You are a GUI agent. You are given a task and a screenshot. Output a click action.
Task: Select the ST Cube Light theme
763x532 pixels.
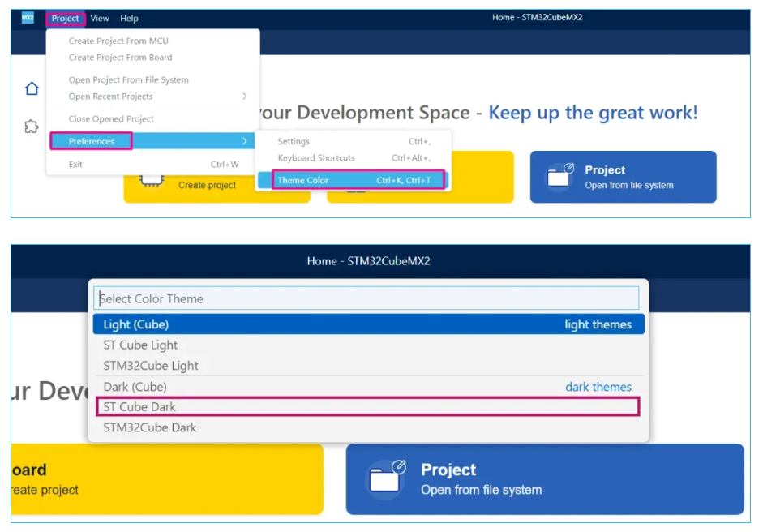[368, 345]
